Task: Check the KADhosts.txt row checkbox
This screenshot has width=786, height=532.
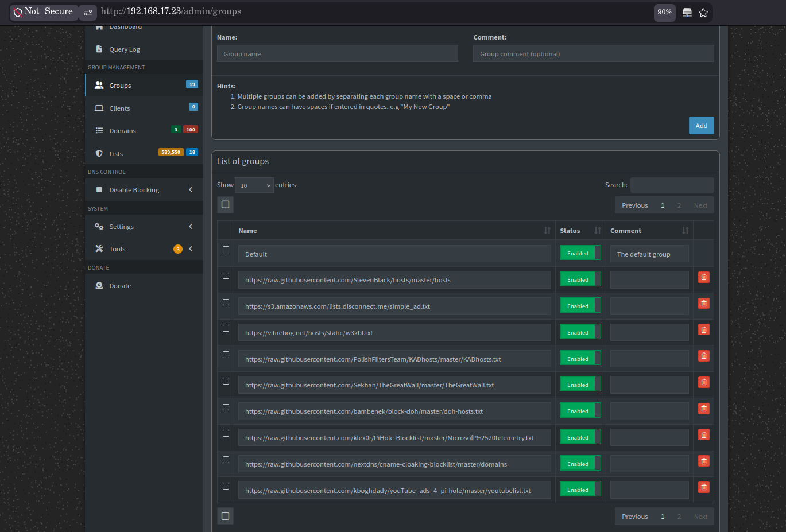Action: pyautogui.click(x=226, y=355)
